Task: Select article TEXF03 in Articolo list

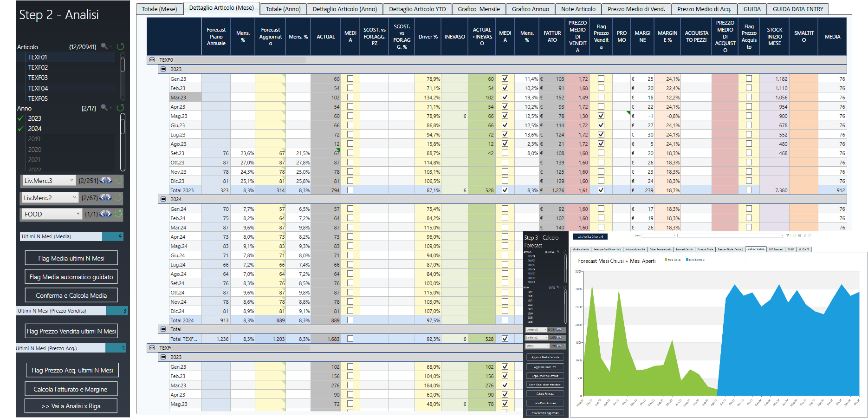Action: coord(38,78)
